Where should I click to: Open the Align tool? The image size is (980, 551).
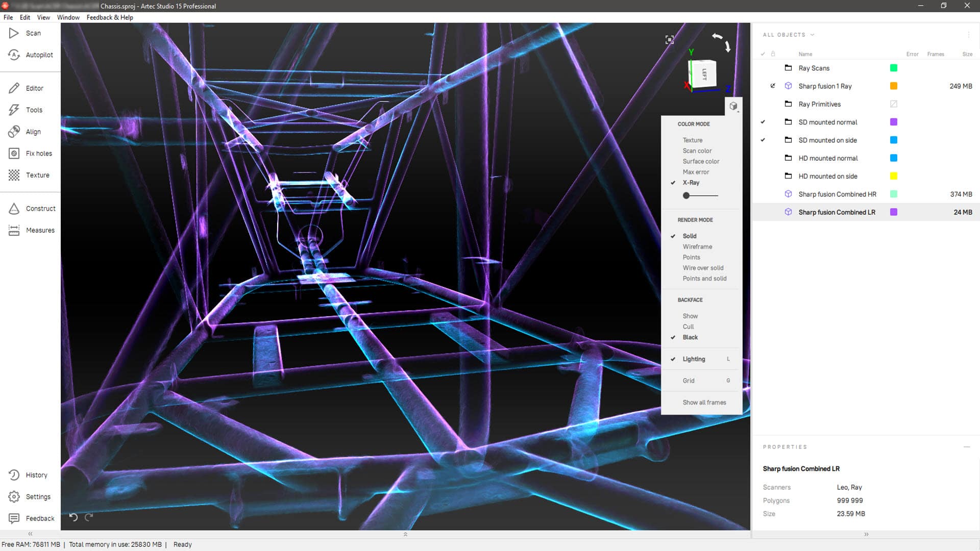[x=33, y=132]
